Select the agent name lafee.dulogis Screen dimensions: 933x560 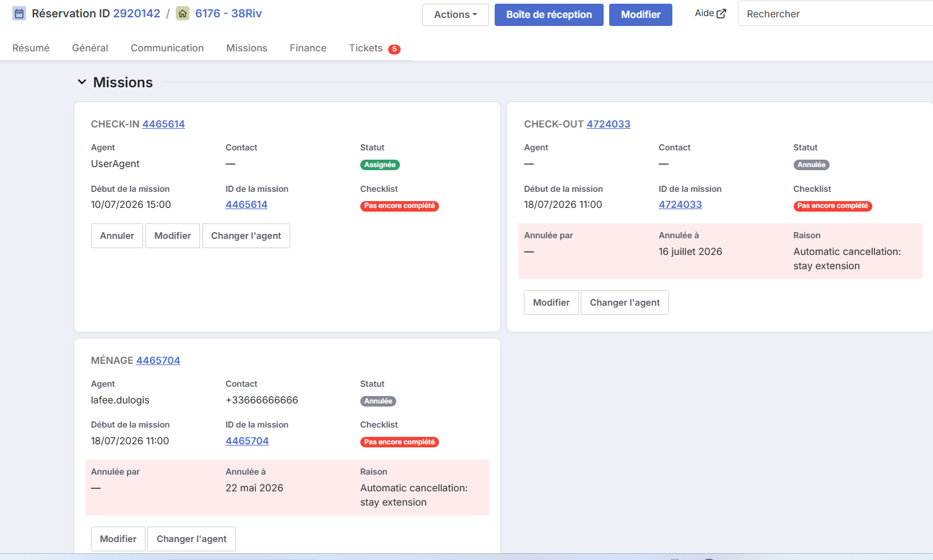[x=120, y=400]
